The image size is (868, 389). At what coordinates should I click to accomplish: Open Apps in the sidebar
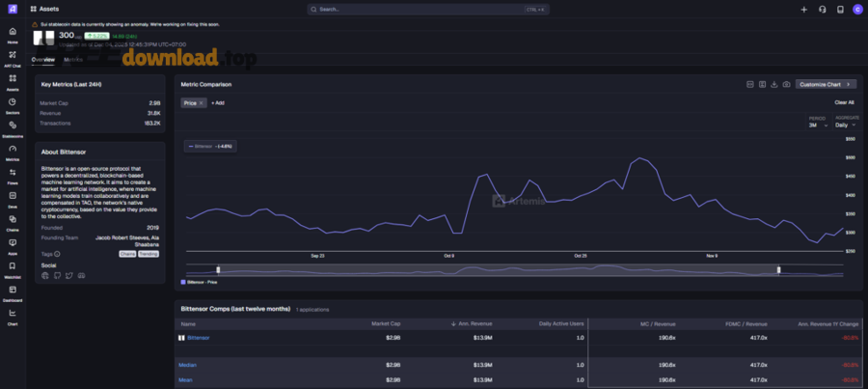(x=13, y=246)
